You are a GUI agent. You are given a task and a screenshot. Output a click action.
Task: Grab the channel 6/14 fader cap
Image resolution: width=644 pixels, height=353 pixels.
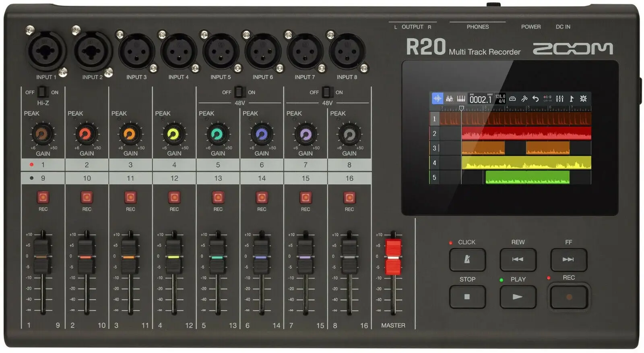coord(261,257)
